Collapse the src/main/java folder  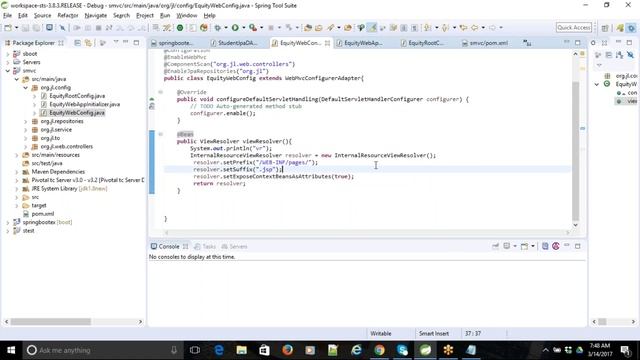coord(17,79)
